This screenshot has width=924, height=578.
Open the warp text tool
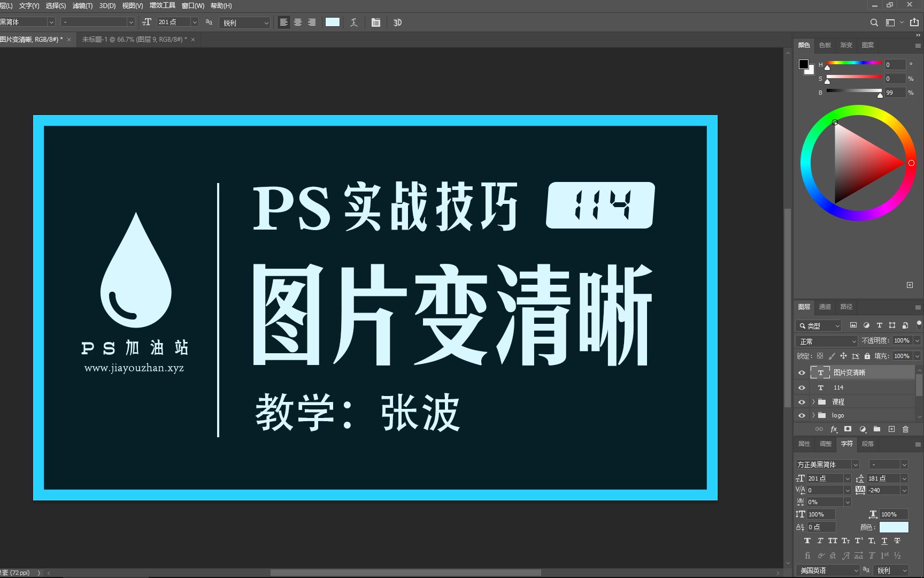click(x=354, y=22)
